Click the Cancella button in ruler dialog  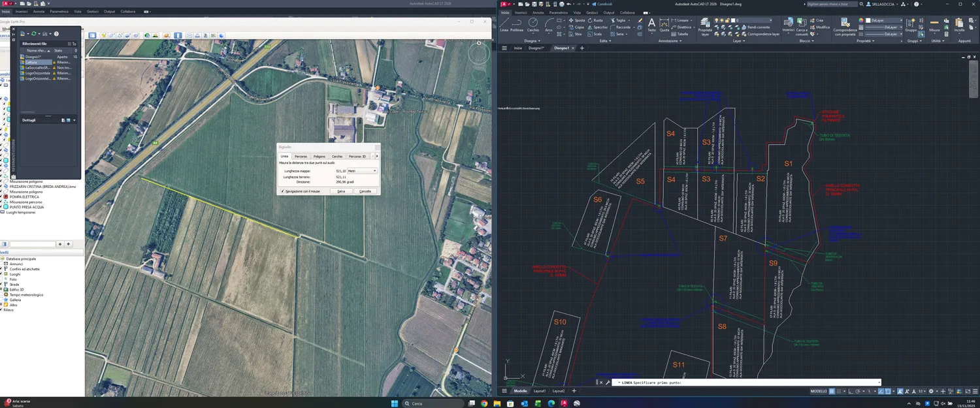365,191
